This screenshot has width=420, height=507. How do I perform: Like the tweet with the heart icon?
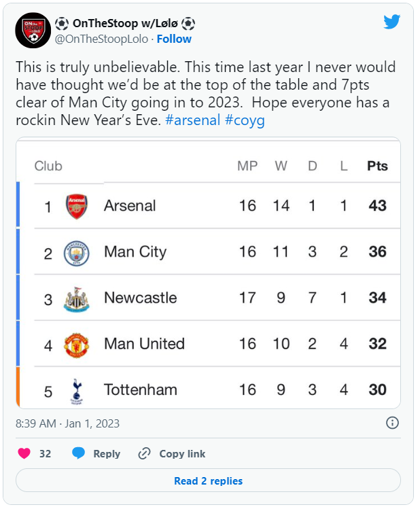pos(24,453)
